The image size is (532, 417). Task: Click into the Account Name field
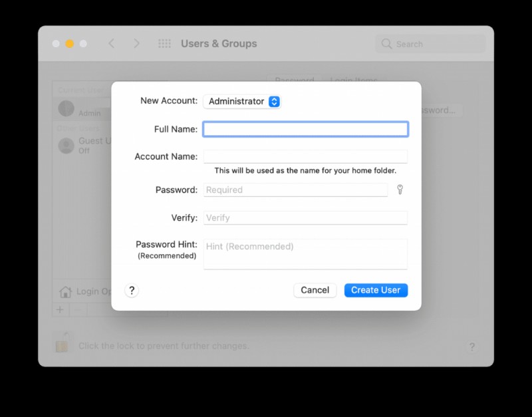305,157
